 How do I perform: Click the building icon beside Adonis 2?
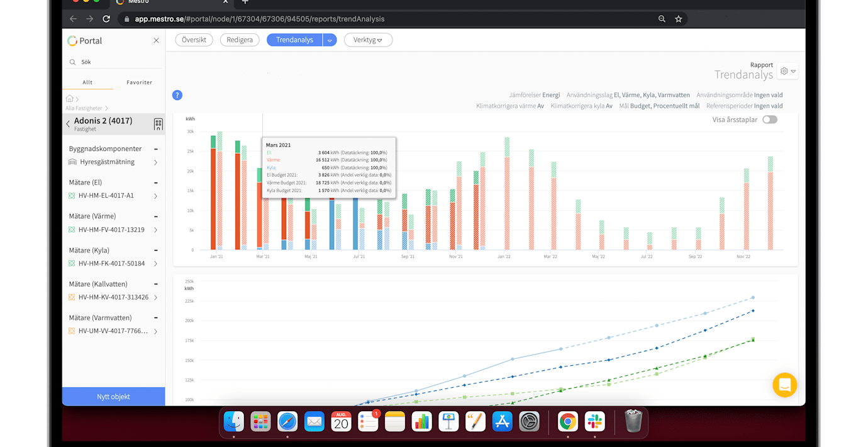(x=158, y=124)
